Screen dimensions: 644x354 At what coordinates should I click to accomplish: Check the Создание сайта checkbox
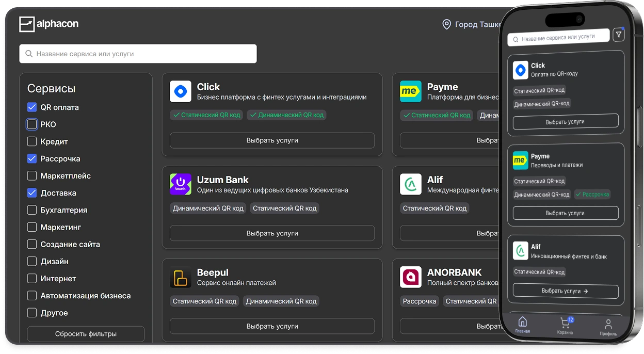click(x=32, y=244)
